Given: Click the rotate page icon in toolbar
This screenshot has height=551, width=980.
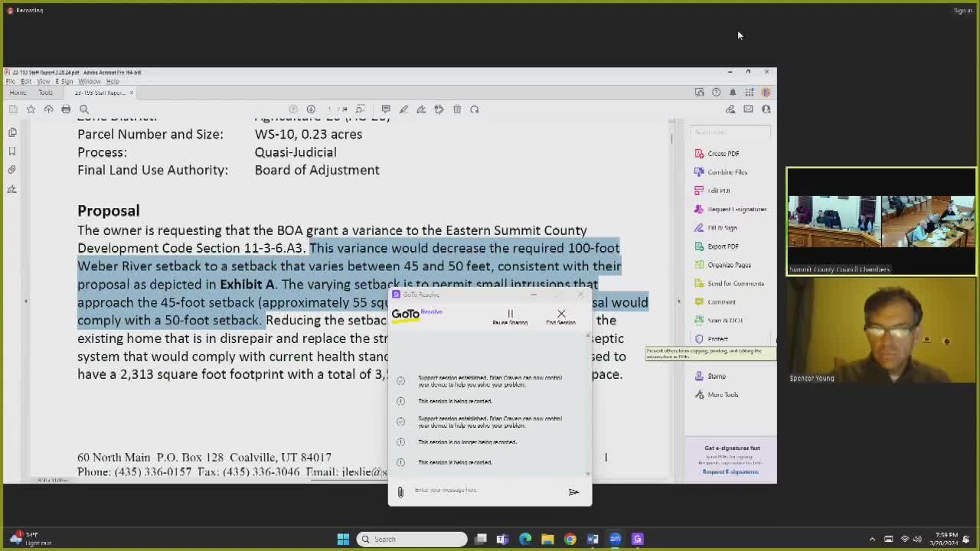Looking at the screenshot, I should 475,109.
